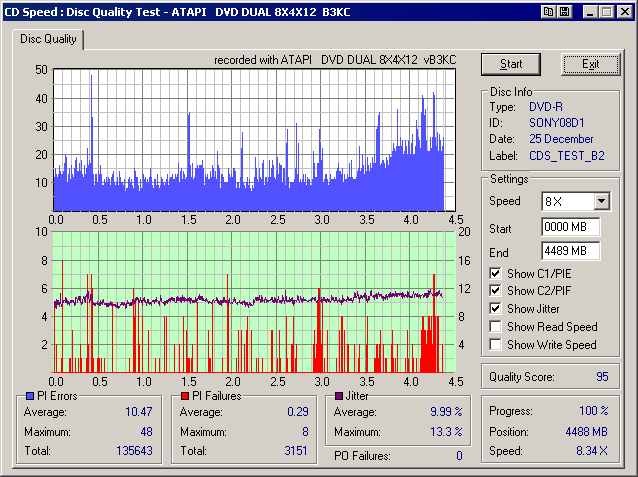
Task: Enable Show Read Speed
Action: point(497,327)
